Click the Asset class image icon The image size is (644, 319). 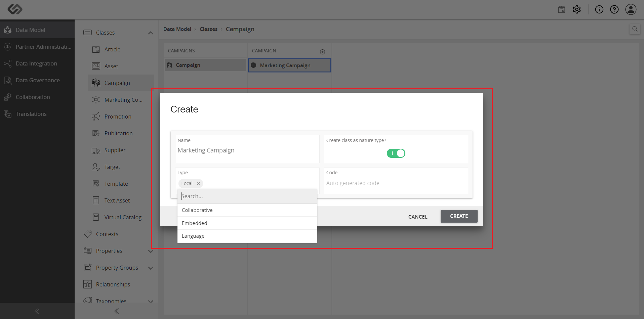pos(96,66)
